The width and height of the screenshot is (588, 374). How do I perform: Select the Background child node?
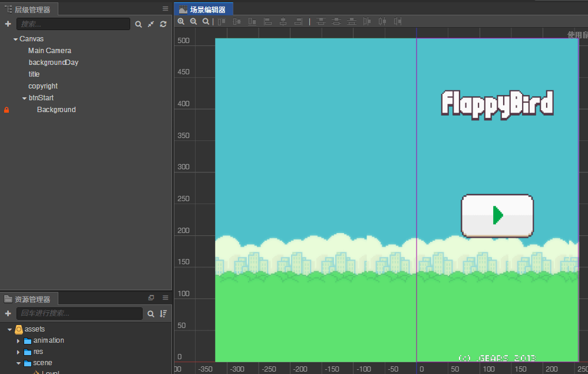56,110
